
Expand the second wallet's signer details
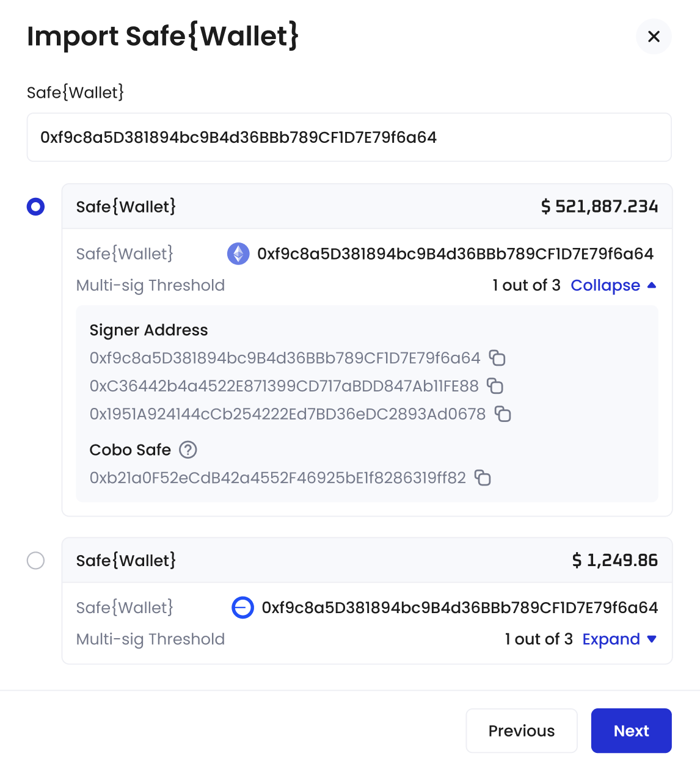coord(619,639)
